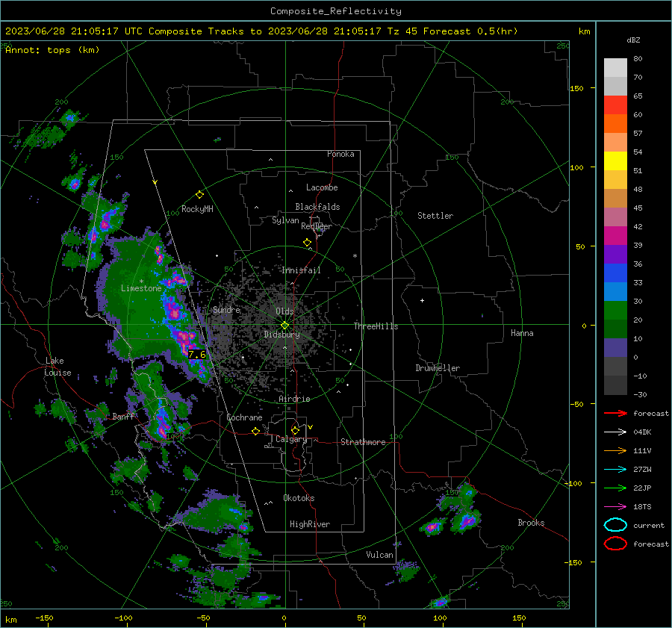Select the light grey 80 dBZ swatch
The width and height of the screenshot is (672, 628).
coord(615,67)
